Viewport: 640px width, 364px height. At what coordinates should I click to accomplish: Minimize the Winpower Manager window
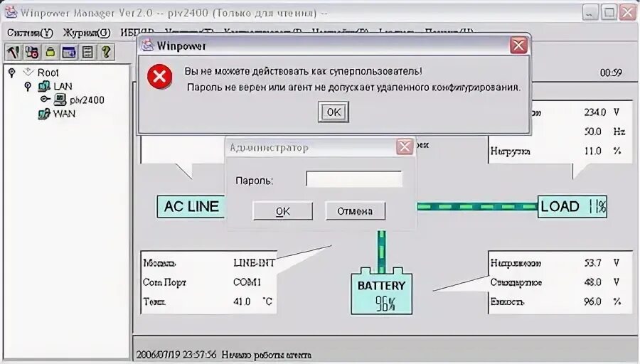[590, 13]
